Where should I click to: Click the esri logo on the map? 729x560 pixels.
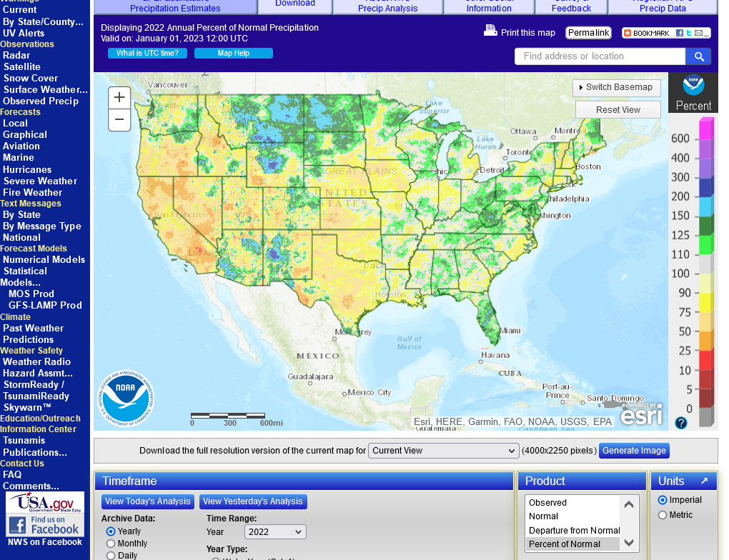[641, 414]
